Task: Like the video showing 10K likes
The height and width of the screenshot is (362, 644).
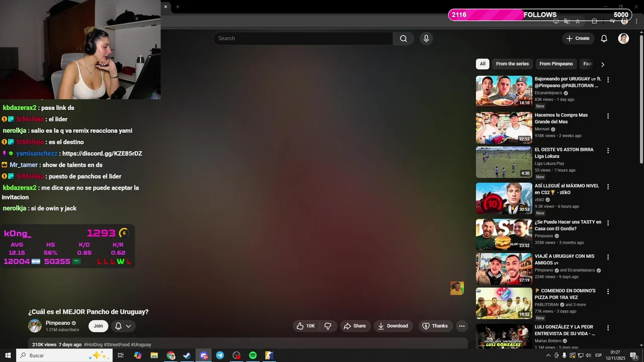Action: click(x=306, y=326)
